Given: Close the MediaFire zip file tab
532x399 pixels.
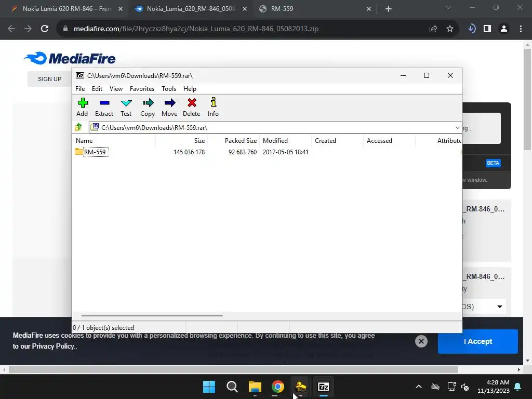Looking at the screenshot, I should point(245,9).
